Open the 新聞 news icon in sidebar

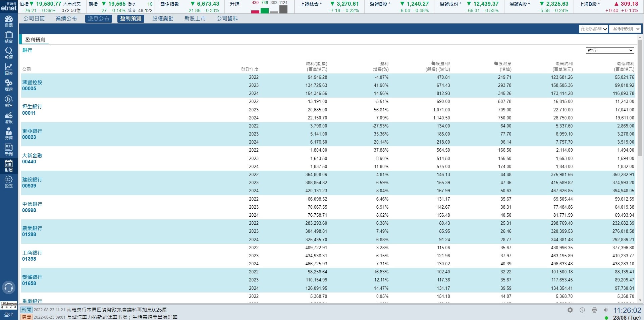(x=9, y=150)
